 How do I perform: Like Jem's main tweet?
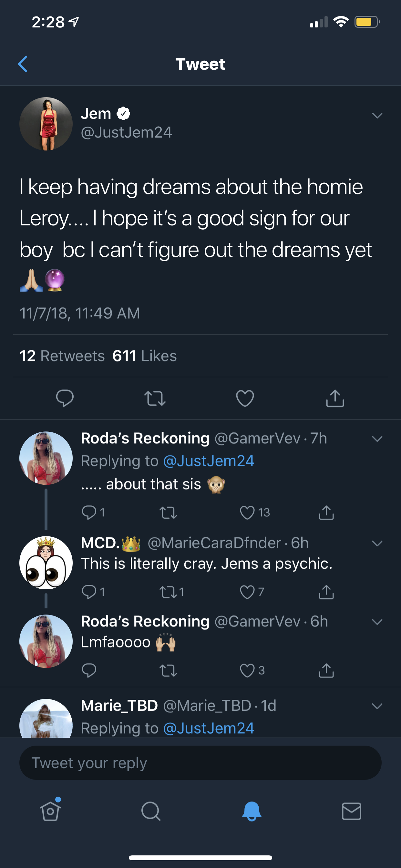pos(245,398)
